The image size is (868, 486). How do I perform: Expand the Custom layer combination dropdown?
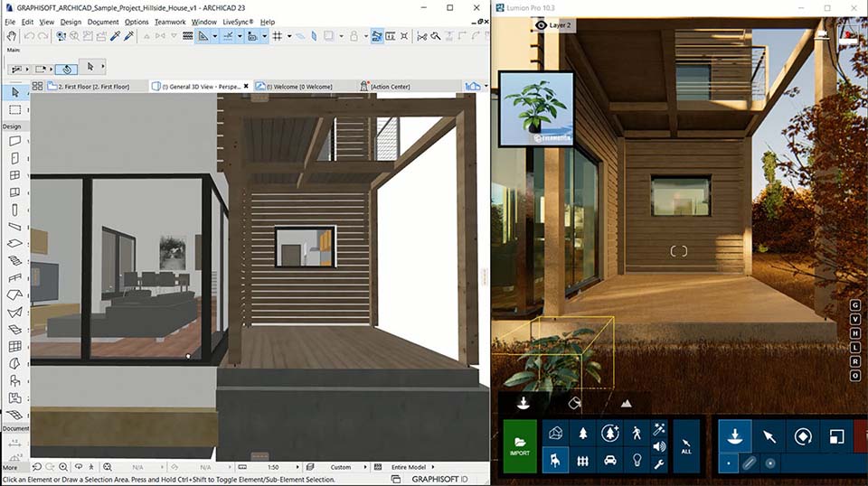click(x=345, y=467)
